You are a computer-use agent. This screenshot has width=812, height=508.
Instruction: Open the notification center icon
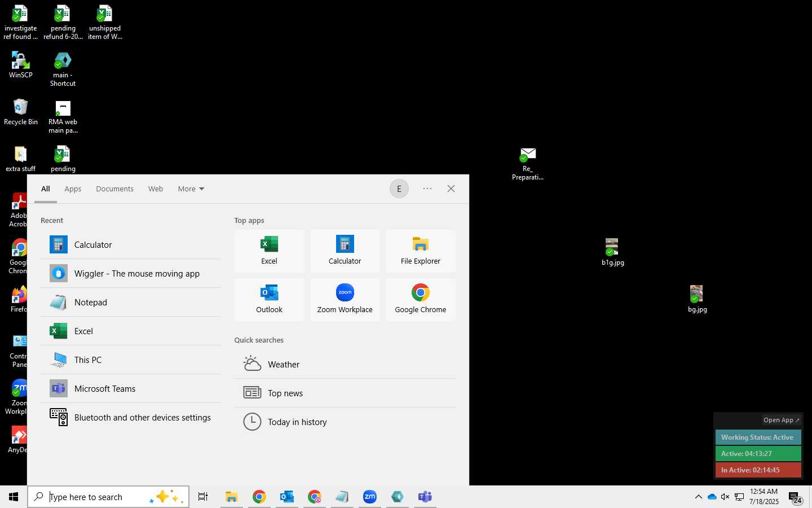coord(795,497)
